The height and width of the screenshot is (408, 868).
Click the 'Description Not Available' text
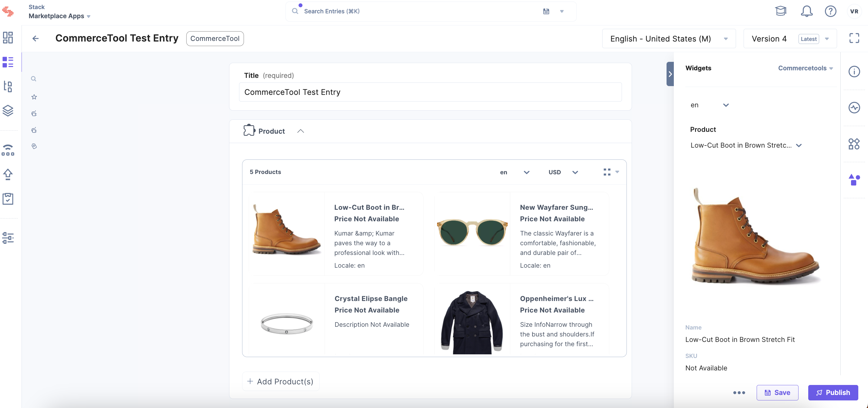point(372,325)
